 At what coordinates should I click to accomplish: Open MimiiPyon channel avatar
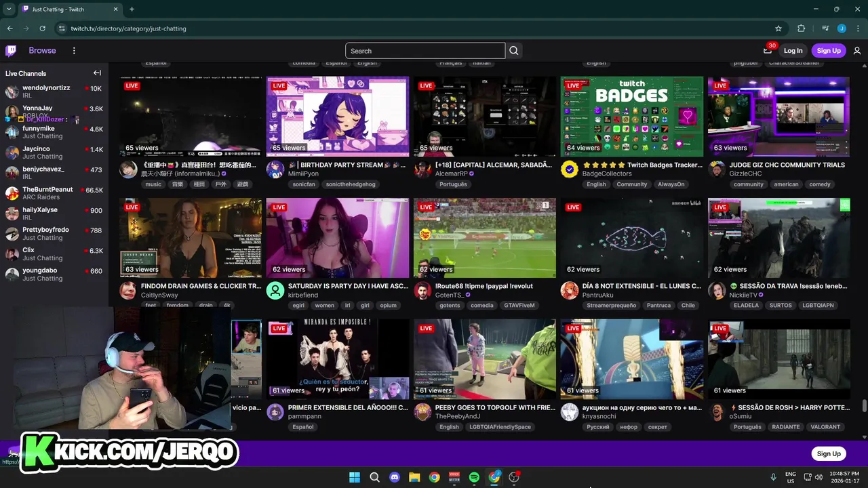(275, 169)
